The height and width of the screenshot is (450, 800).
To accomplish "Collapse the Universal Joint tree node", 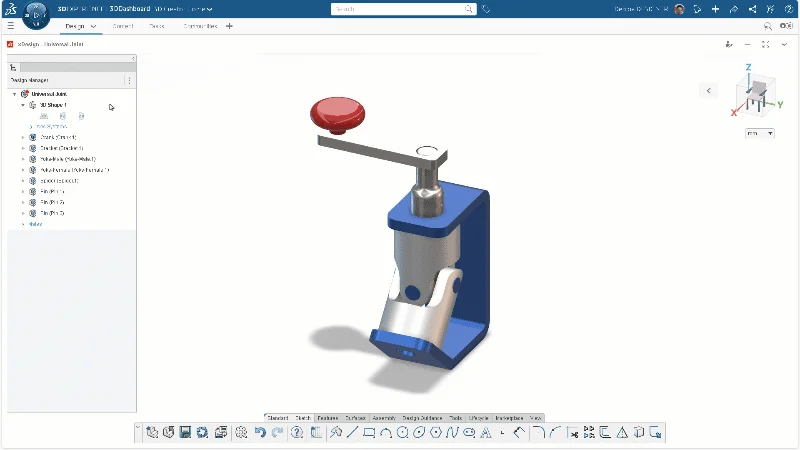I will click(x=15, y=94).
